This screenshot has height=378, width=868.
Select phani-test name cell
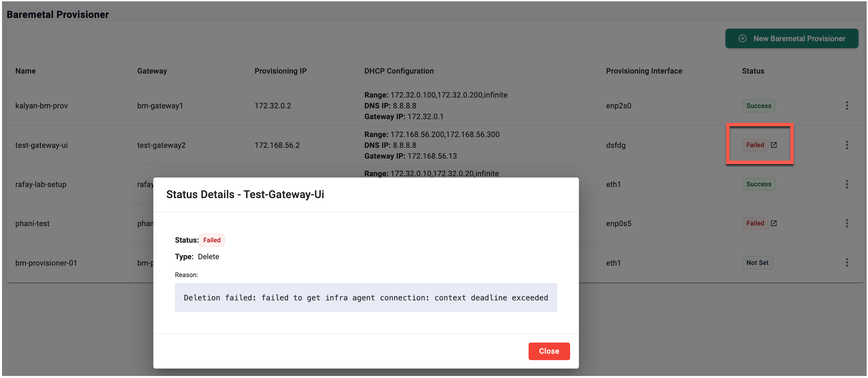pos(32,223)
